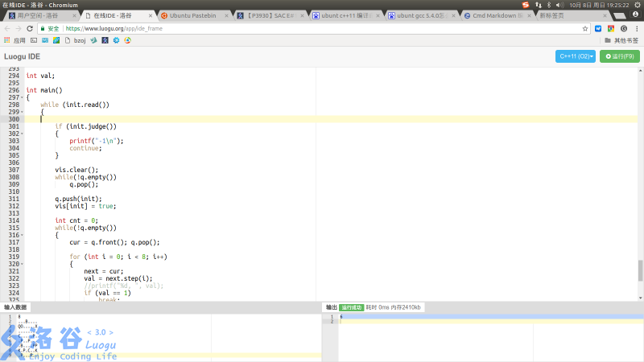The image size is (644, 362).
Task: Open the C++11 (O2) language dropdown
Action: pyautogui.click(x=576, y=56)
